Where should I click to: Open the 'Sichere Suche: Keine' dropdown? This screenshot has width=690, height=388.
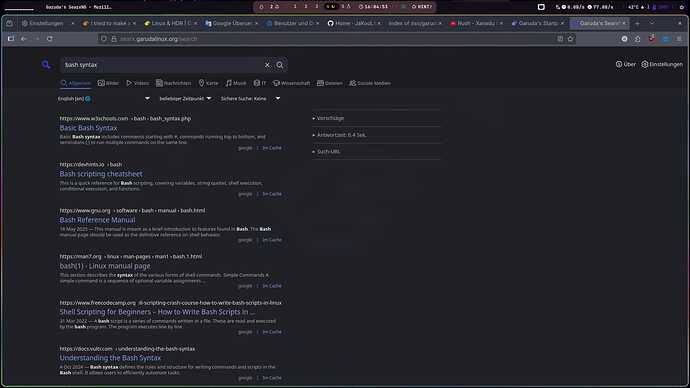click(x=250, y=99)
